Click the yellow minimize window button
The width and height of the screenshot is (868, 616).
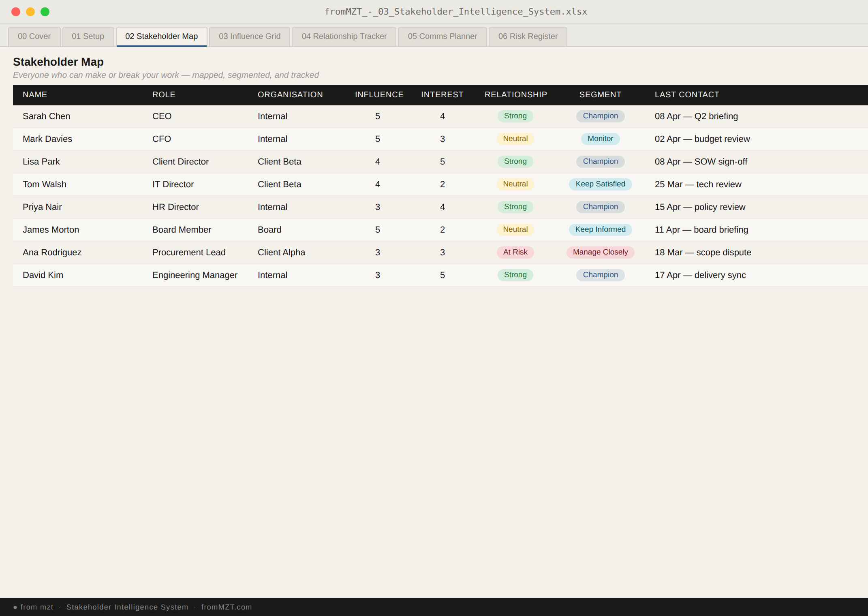(30, 12)
